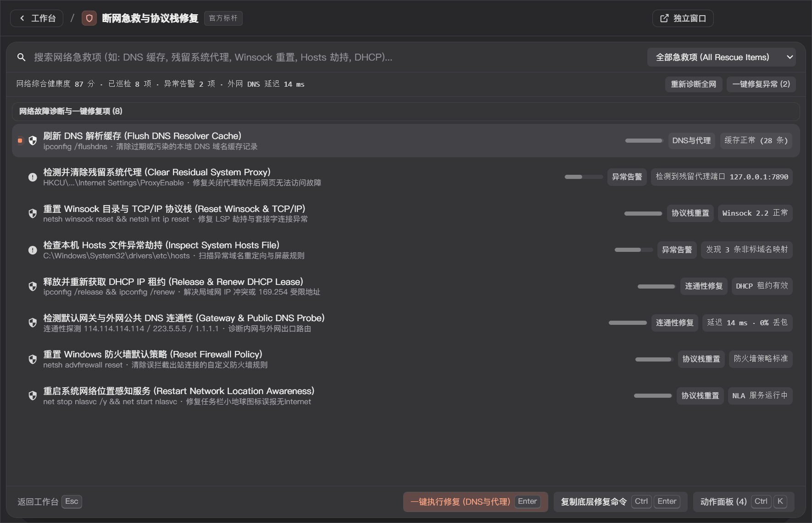Click the warning icon on the Inspect System Hosts File row
The width and height of the screenshot is (812, 523).
(x=33, y=250)
